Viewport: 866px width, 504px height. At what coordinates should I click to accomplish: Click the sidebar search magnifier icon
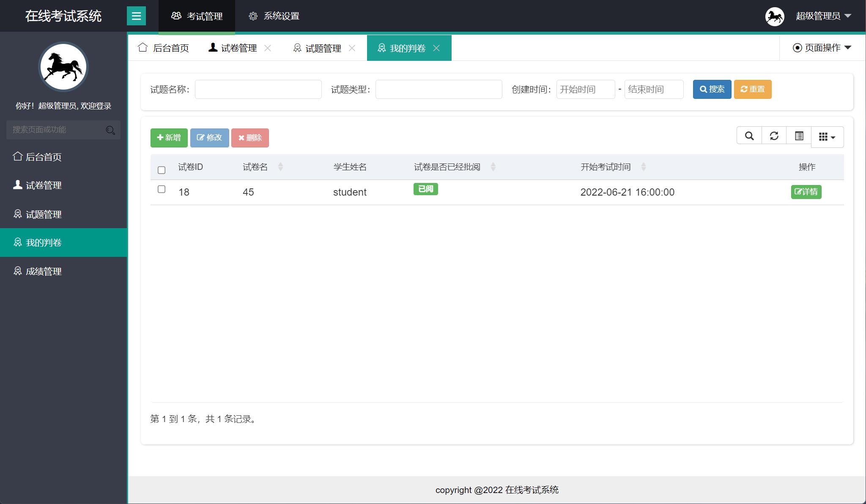click(110, 130)
